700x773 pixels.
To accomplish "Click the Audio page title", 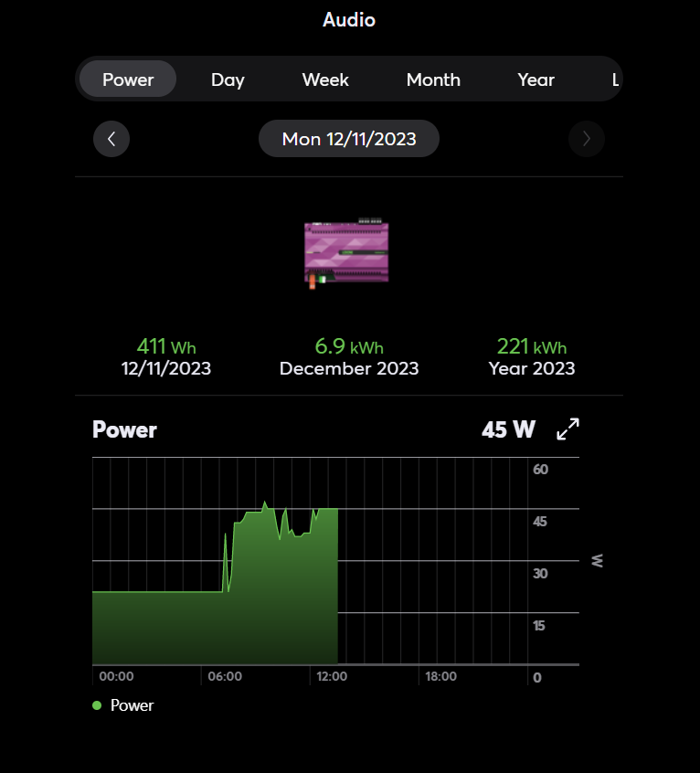I will [349, 19].
